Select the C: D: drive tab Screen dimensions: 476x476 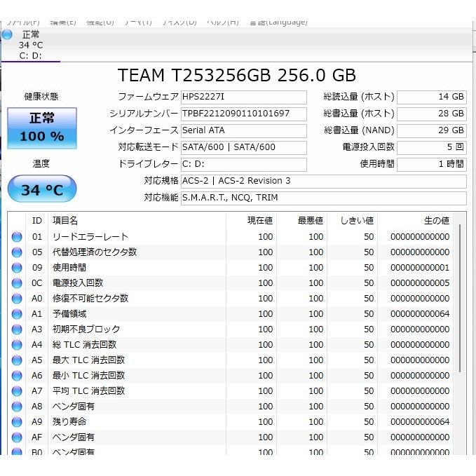pyautogui.click(x=30, y=45)
